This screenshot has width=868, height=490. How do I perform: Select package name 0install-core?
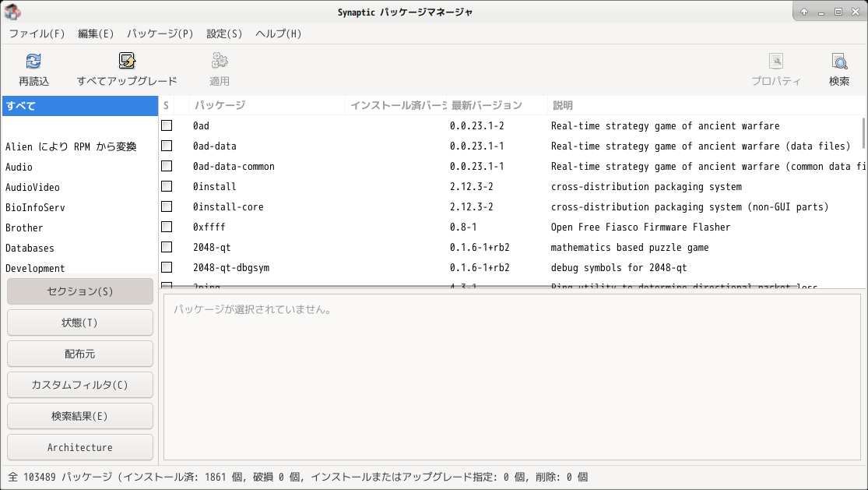228,206
